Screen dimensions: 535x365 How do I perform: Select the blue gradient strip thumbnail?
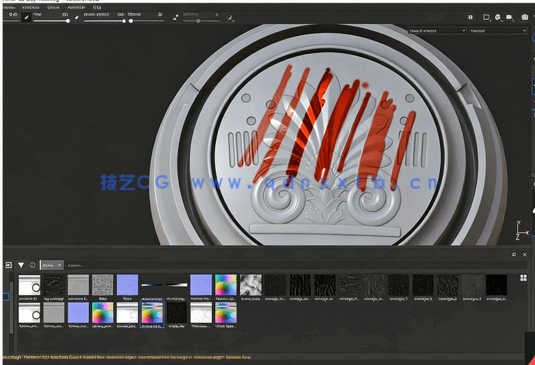(152, 285)
